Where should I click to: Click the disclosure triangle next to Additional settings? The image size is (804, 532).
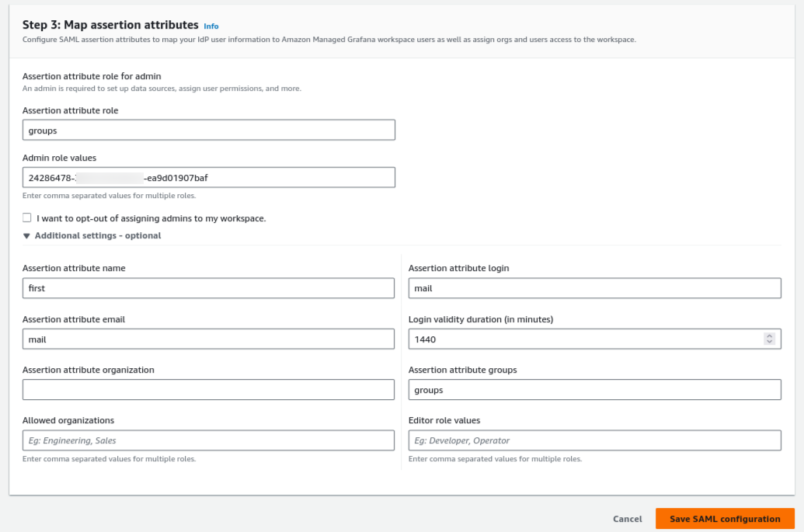(x=26, y=236)
